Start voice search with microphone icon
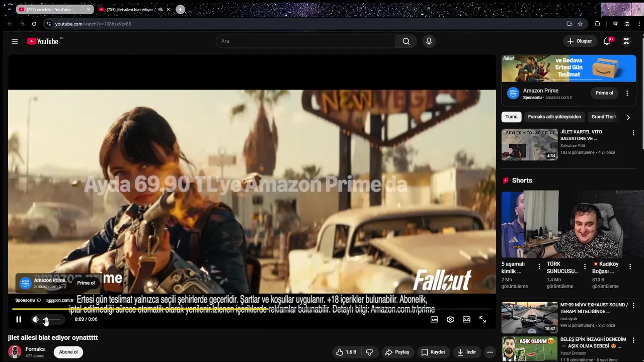644x362 pixels. click(429, 41)
